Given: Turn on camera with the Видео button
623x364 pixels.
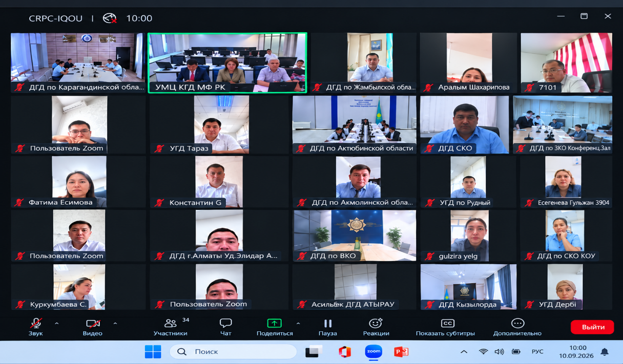Looking at the screenshot, I should tap(93, 327).
